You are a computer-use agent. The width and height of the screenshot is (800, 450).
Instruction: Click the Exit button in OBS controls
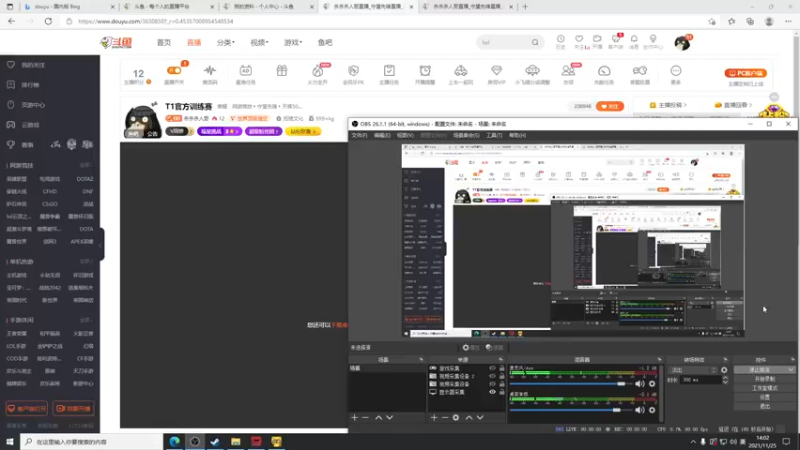click(764, 406)
